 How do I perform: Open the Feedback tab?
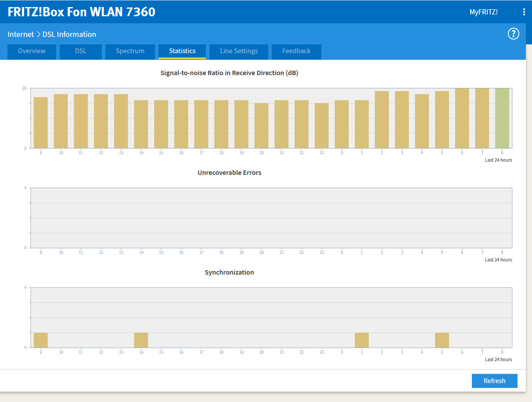296,51
